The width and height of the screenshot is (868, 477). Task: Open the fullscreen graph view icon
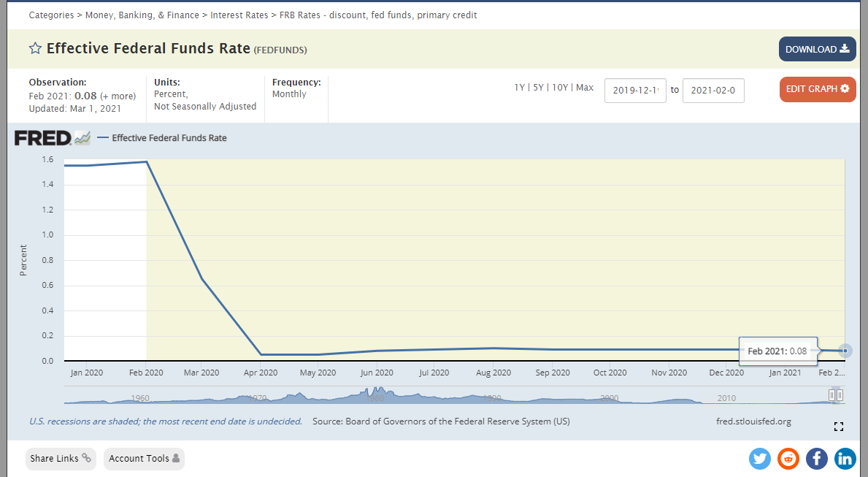[838, 427]
